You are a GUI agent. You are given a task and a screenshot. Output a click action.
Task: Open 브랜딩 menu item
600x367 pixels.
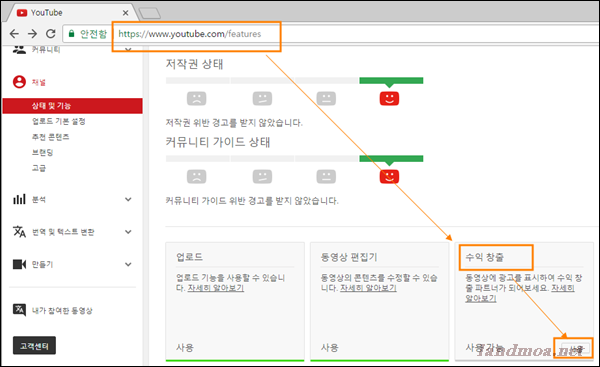42,152
